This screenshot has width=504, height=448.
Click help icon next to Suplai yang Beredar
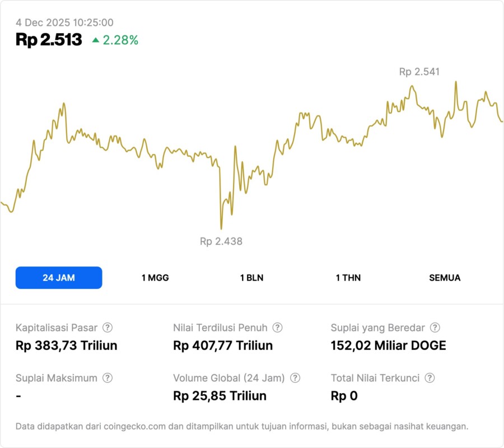[435, 328]
